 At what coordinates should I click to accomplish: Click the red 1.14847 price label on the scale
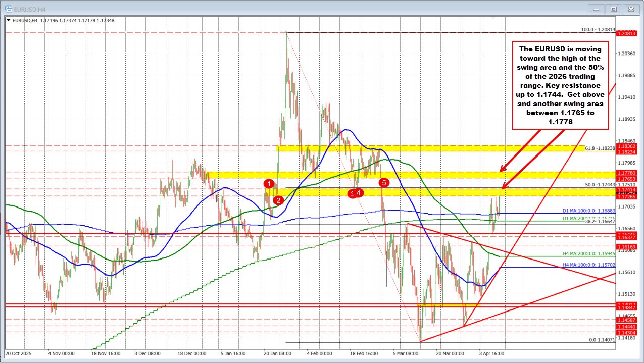pyautogui.click(x=628, y=306)
